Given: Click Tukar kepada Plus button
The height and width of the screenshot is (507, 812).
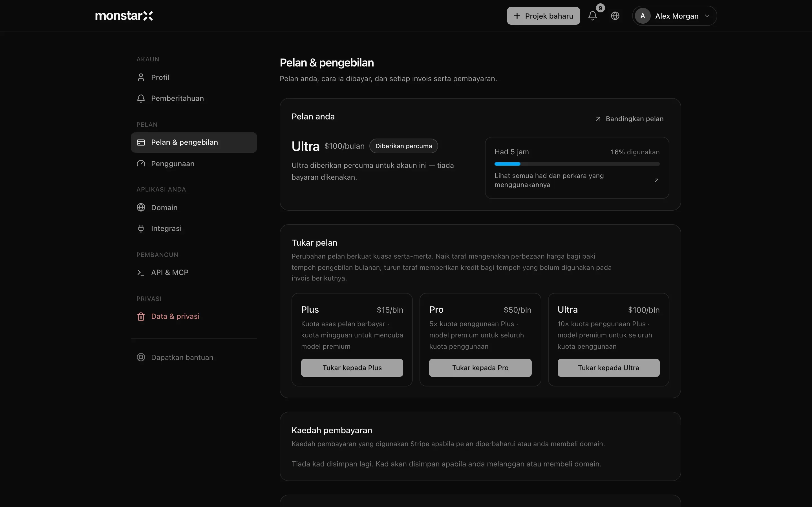Looking at the screenshot, I should coord(352,368).
